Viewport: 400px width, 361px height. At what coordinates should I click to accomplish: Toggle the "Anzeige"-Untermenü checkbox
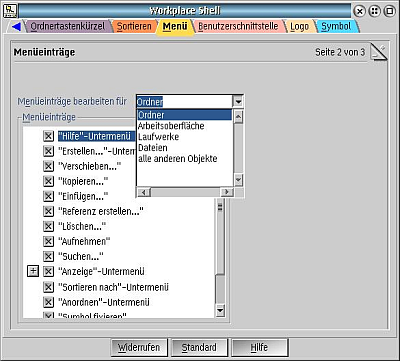click(x=49, y=272)
